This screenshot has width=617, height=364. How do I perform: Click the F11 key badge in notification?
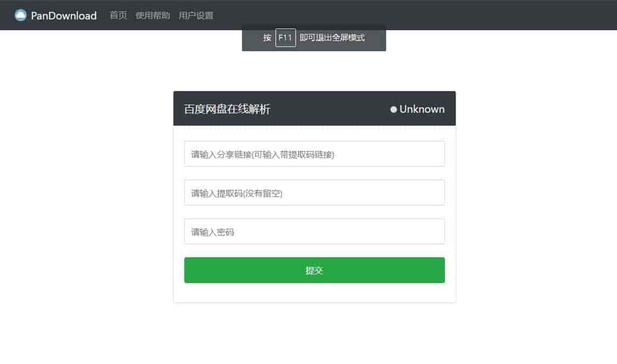285,38
